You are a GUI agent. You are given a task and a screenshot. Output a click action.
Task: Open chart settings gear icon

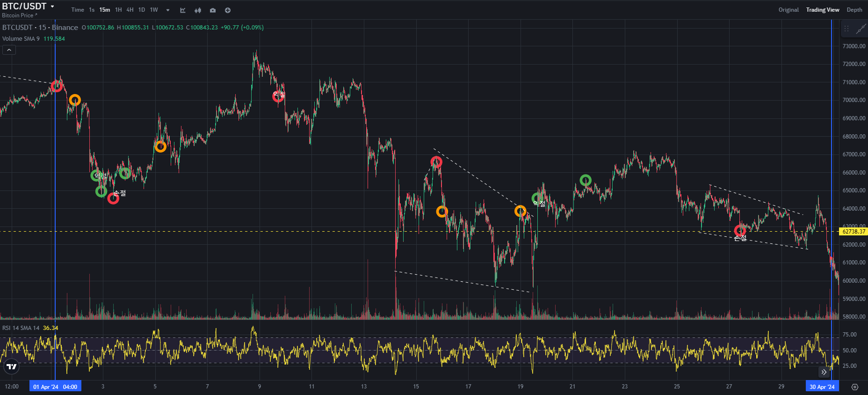[855, 387]
